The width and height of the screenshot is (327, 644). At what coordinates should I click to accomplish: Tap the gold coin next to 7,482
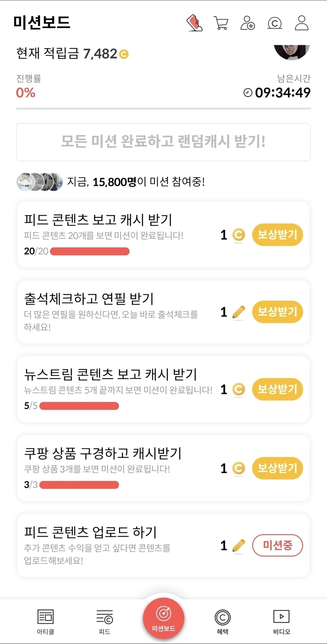click(x=124, y=54)
